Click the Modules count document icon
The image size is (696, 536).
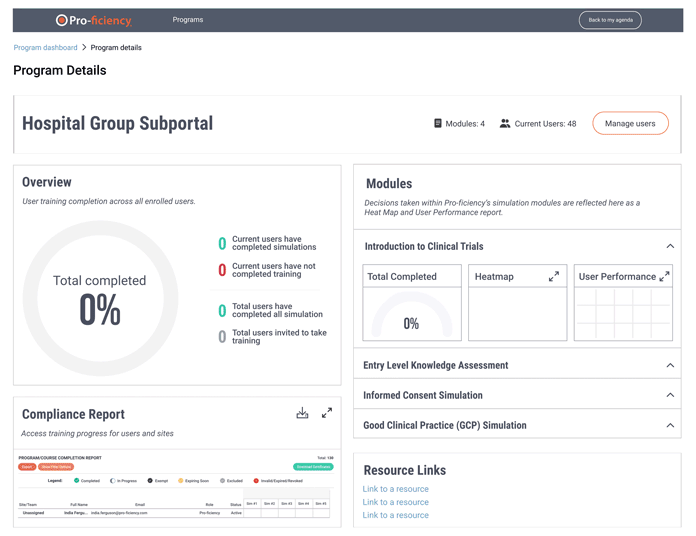coord(438,124)
